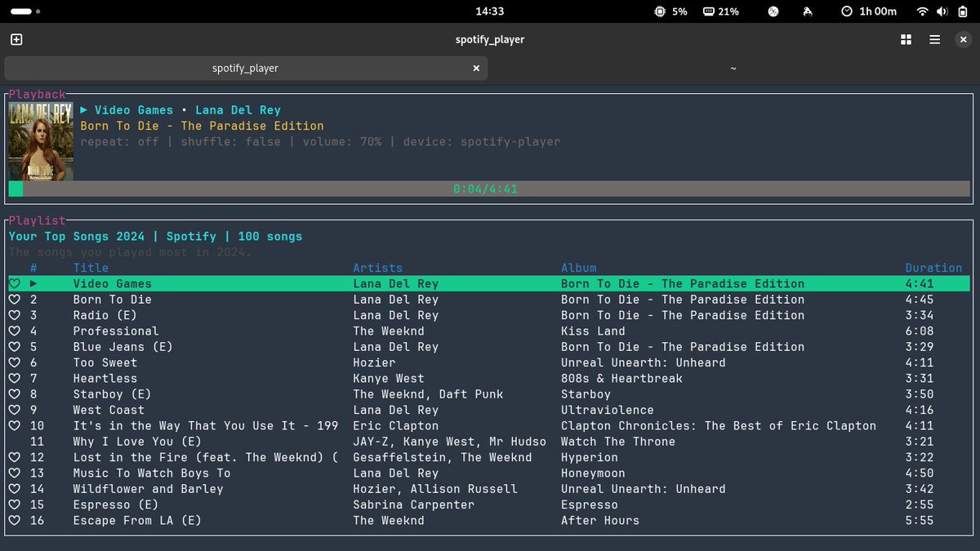Click the Lana Del Rey album cover

coord(41,141)
